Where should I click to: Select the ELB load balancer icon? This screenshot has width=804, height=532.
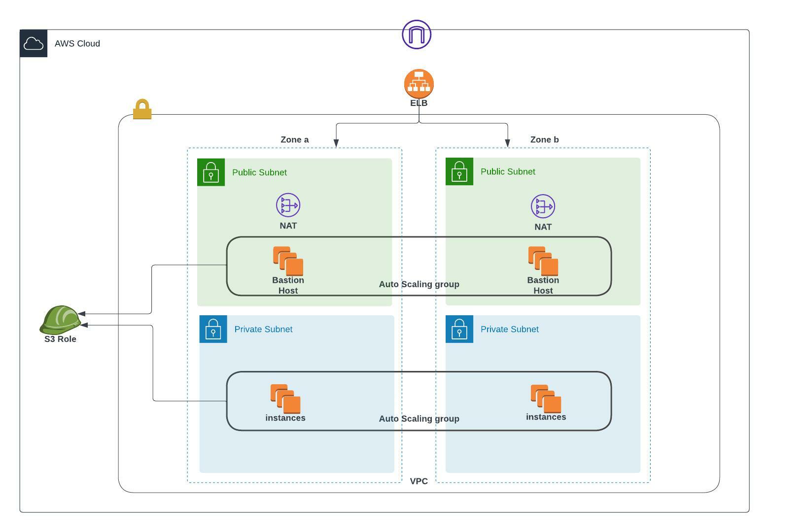[418, 83]
